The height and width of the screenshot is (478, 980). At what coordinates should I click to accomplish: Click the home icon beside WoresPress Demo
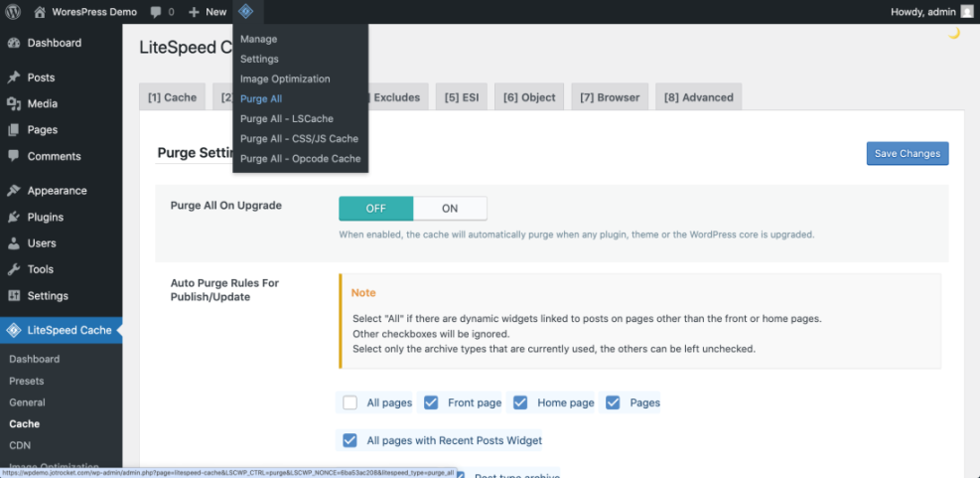(x=40, y=12)
